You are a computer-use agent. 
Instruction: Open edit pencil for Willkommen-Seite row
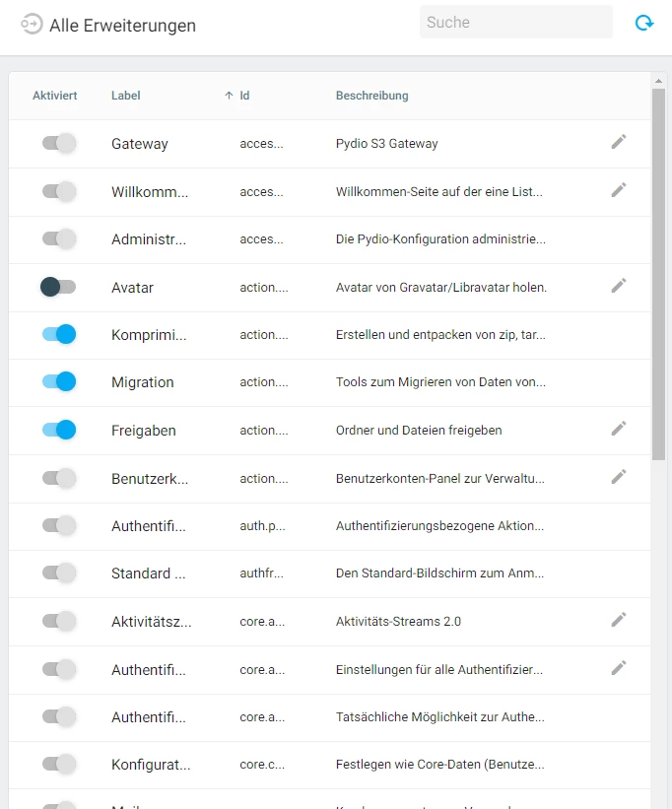[x=618, y=190]
